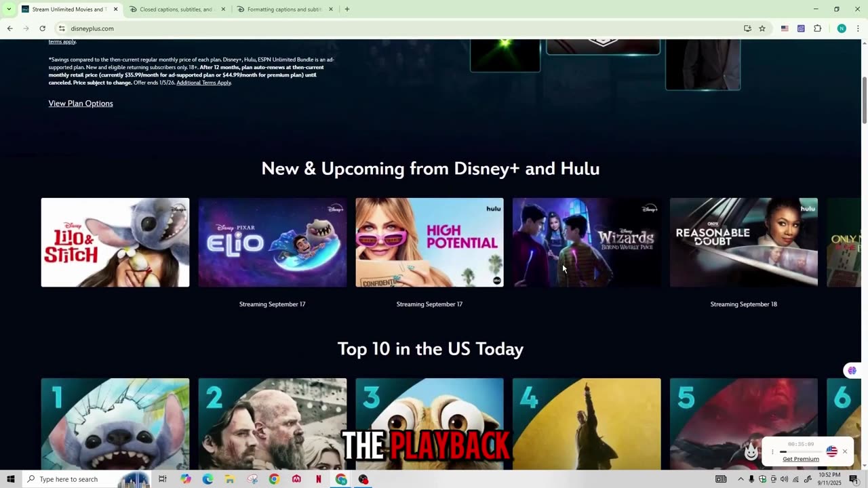Close the Closed captions tab
Image resolution: width=868 pixels, height=488 pixels.
tap(223, 9)
